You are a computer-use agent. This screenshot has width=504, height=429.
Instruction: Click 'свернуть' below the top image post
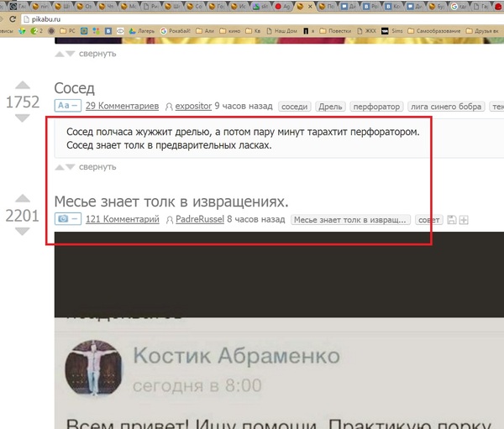tap(97, 54)
